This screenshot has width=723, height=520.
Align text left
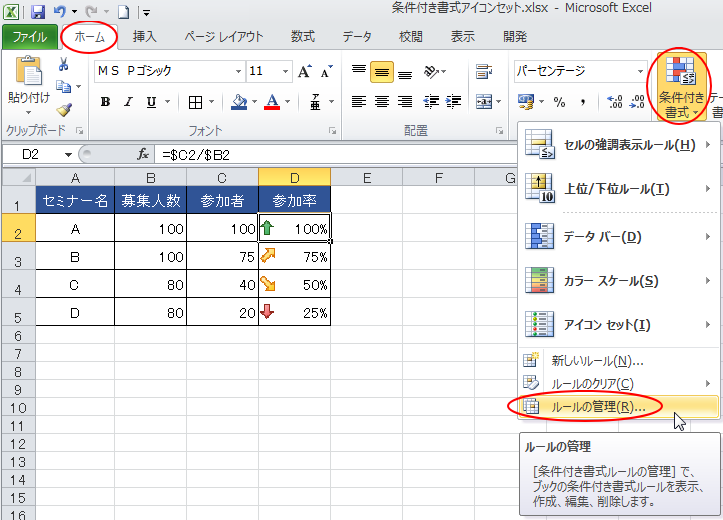click(359, 101)
